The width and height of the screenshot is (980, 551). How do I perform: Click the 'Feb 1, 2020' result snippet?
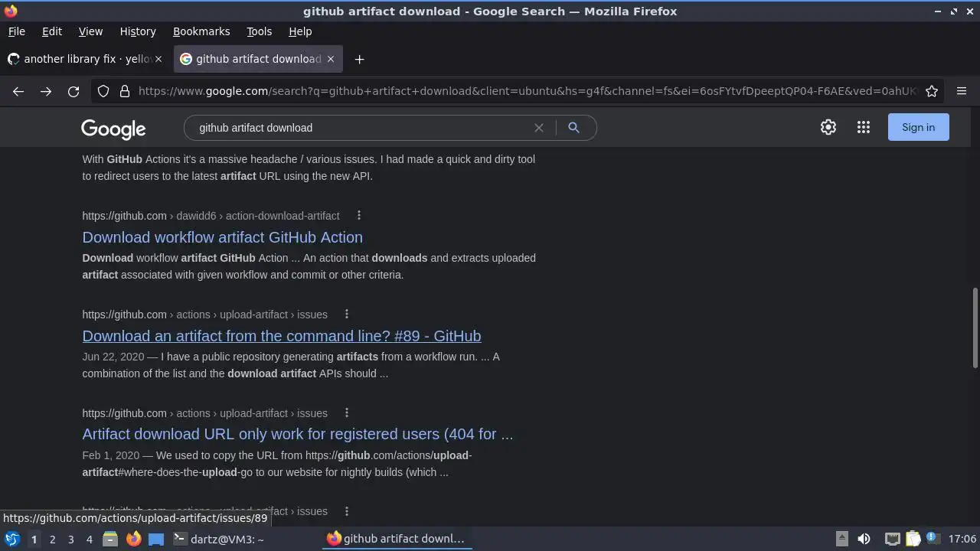click(277, 464)
